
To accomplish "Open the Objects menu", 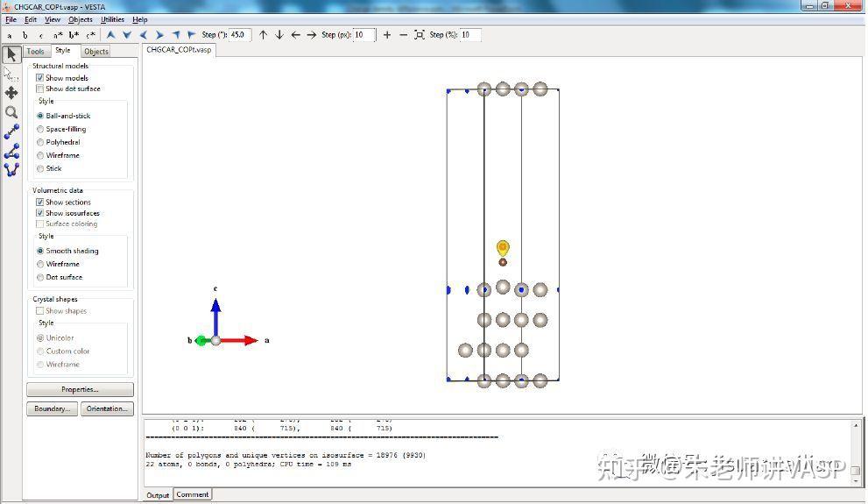I will pos(81,19).
